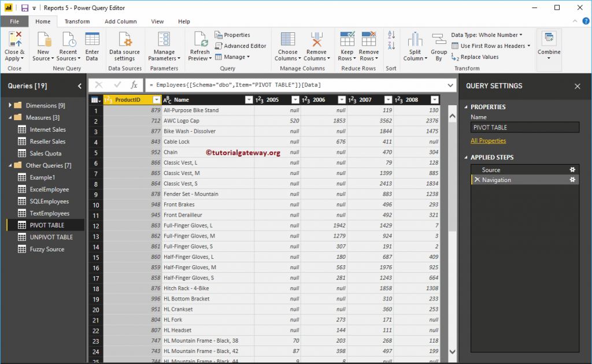Image resolution: width=592 pixels, height=364 pixels.
Task: Click the Choose Columns icon
Action: click(x=288, y=39)
